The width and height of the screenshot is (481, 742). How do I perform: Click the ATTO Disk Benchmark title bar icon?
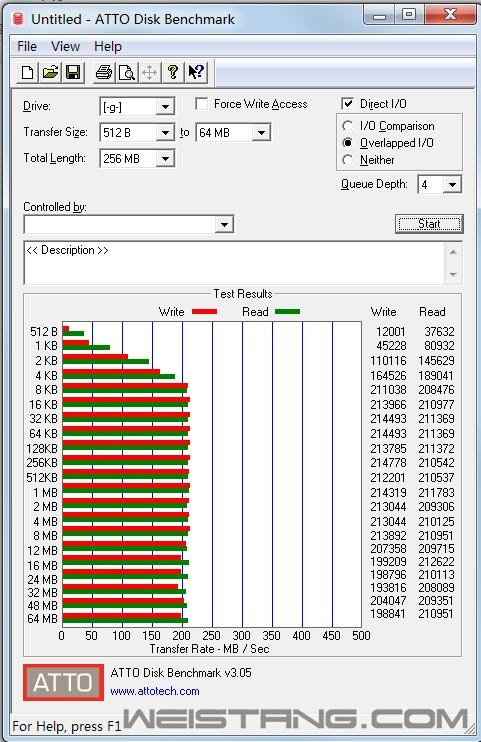(x=18, y=19)
